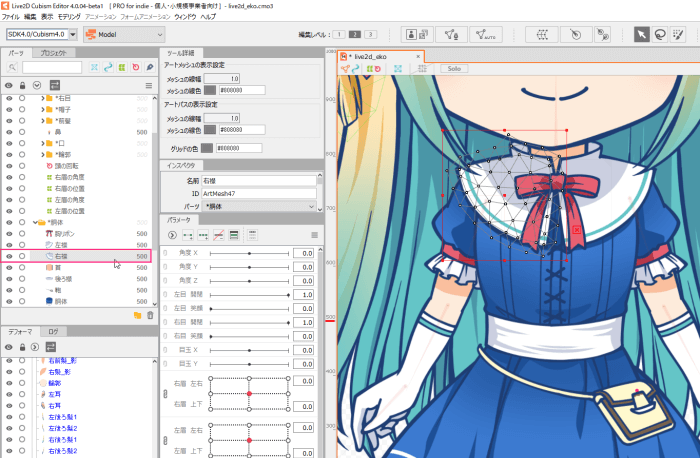Expand the *右目 folder

(x=43, y=98)
